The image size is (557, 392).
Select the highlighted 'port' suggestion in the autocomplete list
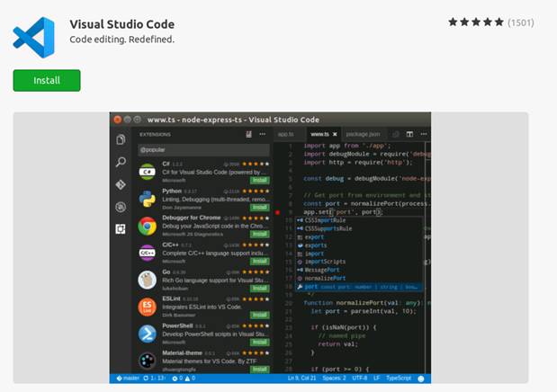tap(359, 287)
